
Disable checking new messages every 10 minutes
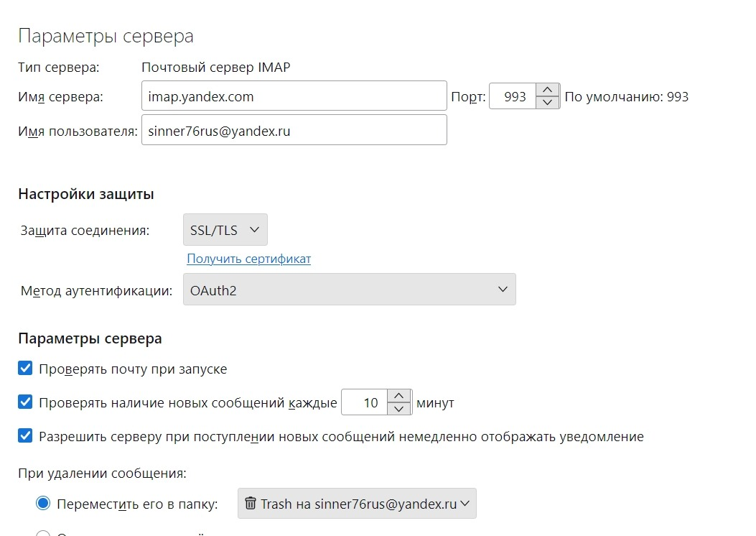click(x=26, y=402)
